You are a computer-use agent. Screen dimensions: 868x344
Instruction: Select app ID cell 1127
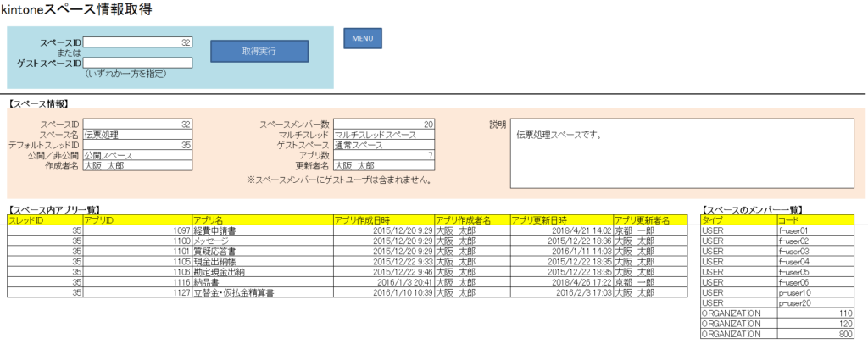click(x=137, y=292)
